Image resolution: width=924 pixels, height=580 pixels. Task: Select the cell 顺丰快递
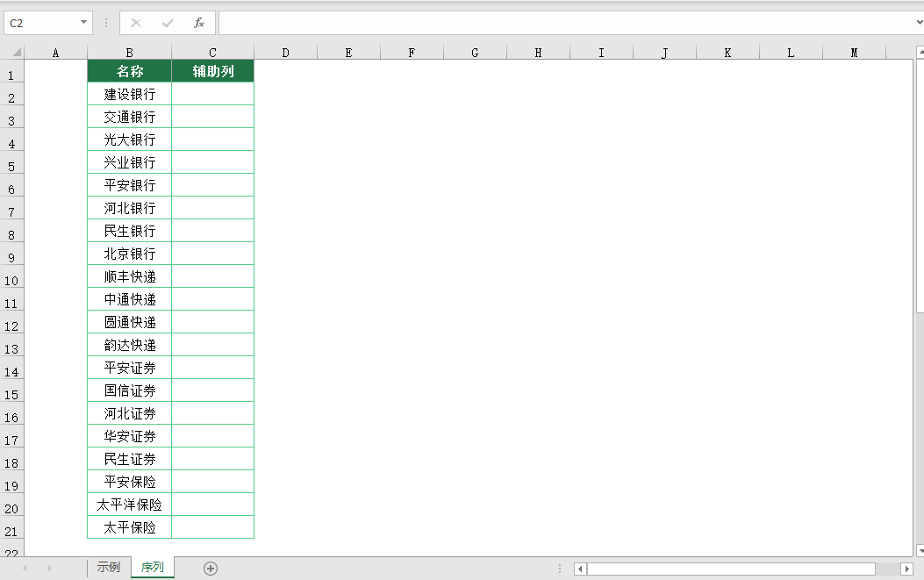coord(129,276)
